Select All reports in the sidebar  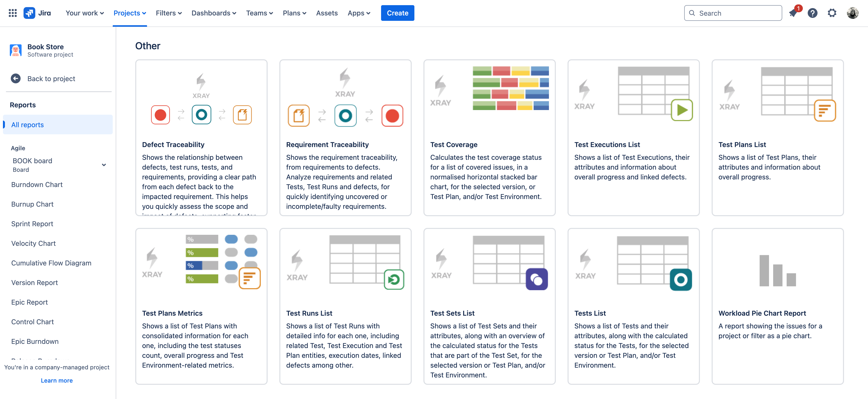(x=58, y=124)
